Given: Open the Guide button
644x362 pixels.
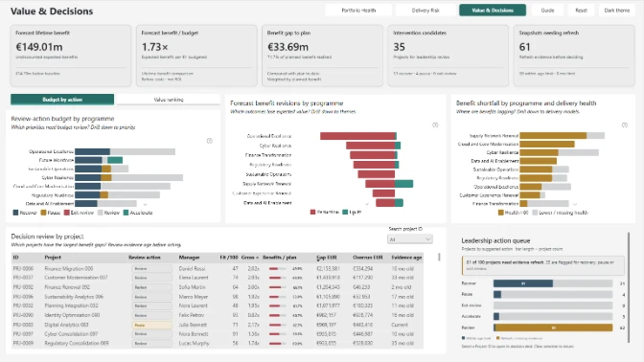Looking at the screenshot, I should pyautogui.click(x=547, y=11).
